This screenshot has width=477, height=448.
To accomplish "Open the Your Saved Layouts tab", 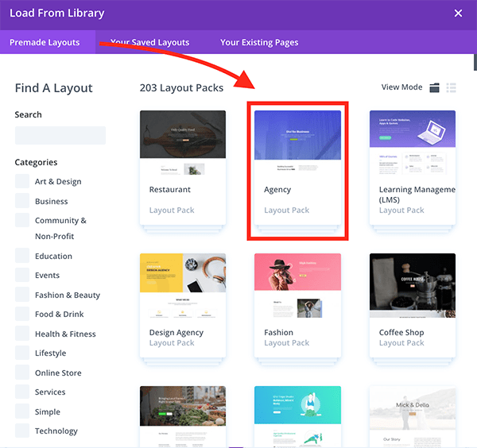I will point(149,42).
